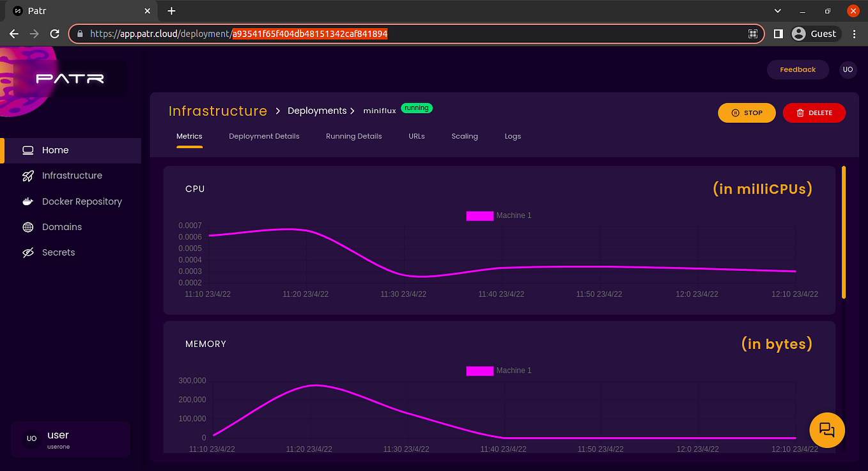This screenshot has height=471, width=868.
Task: Click the Feedback button
Action: point(798,70)
